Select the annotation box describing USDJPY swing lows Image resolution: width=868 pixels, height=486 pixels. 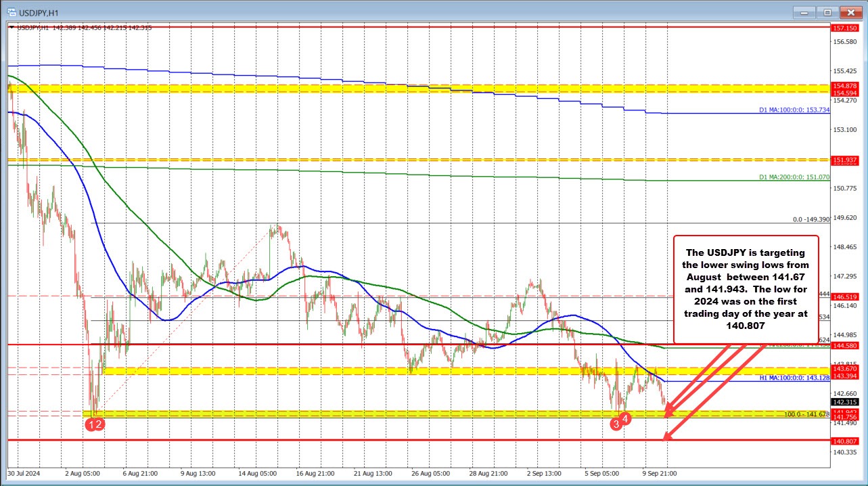[x=746, y=289]
